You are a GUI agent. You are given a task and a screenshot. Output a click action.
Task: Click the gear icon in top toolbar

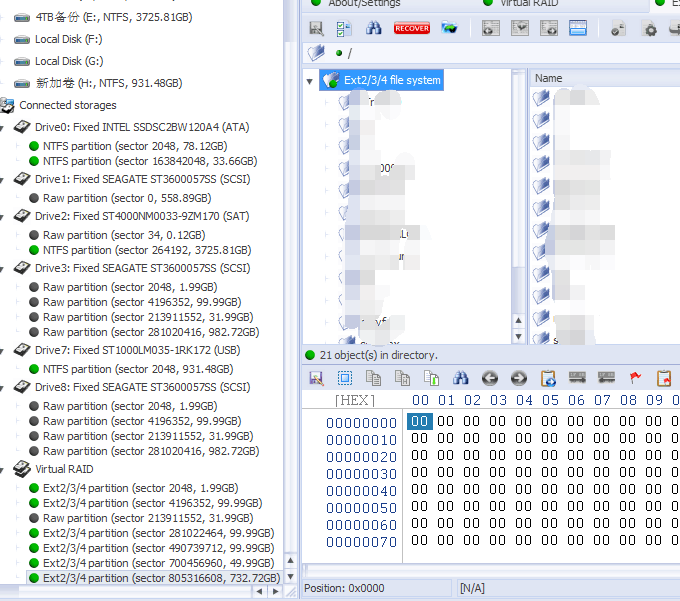click(649, 28)
